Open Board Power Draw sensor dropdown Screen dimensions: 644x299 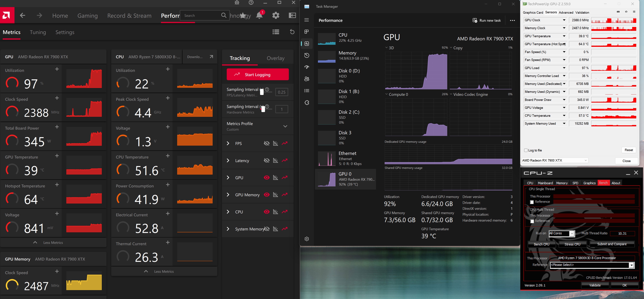point(564,100)
